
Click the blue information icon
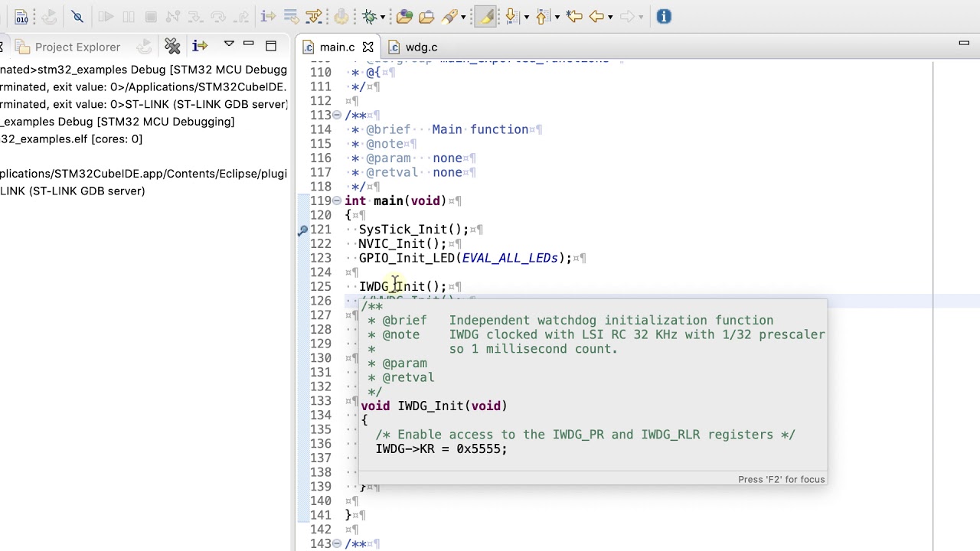coord(664,17)
